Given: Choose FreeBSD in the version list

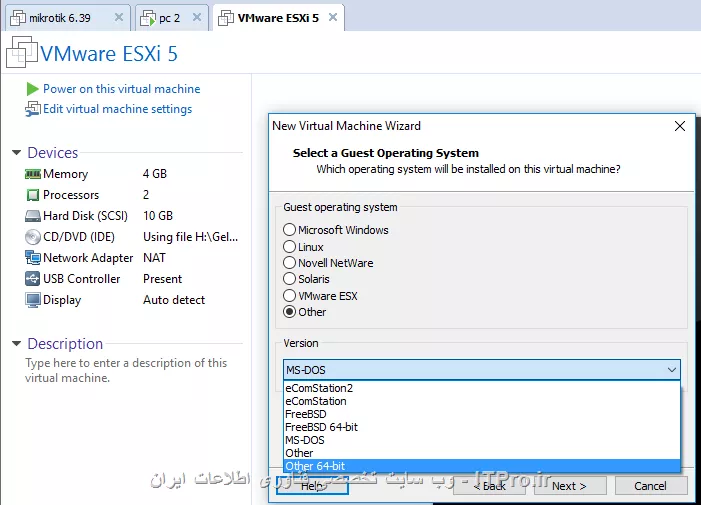Looking at the screenshot, I should click(482, 414).
